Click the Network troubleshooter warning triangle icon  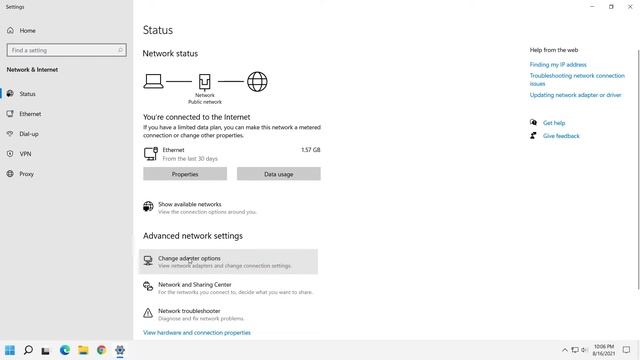pyautogui.click(x=148, y=313)
